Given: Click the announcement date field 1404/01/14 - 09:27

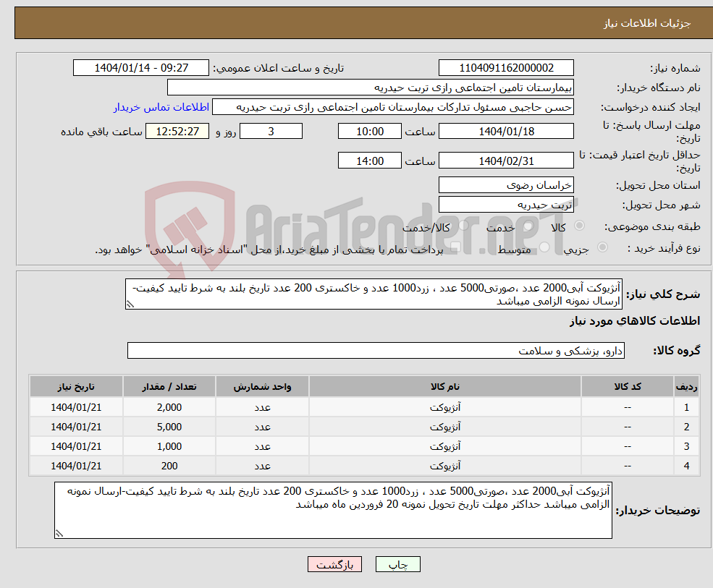Looking at the screenshot, I should pyautogui.click(x=141, y=68).
